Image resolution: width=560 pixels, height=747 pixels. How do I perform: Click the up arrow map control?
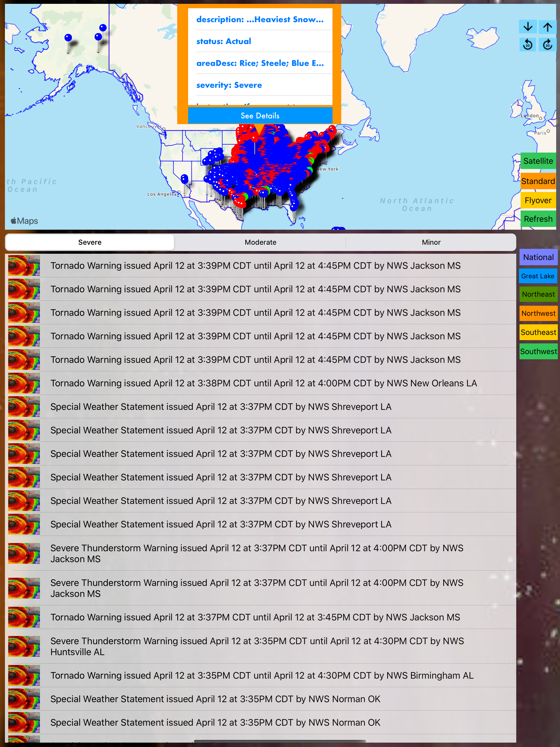point(547,27)
